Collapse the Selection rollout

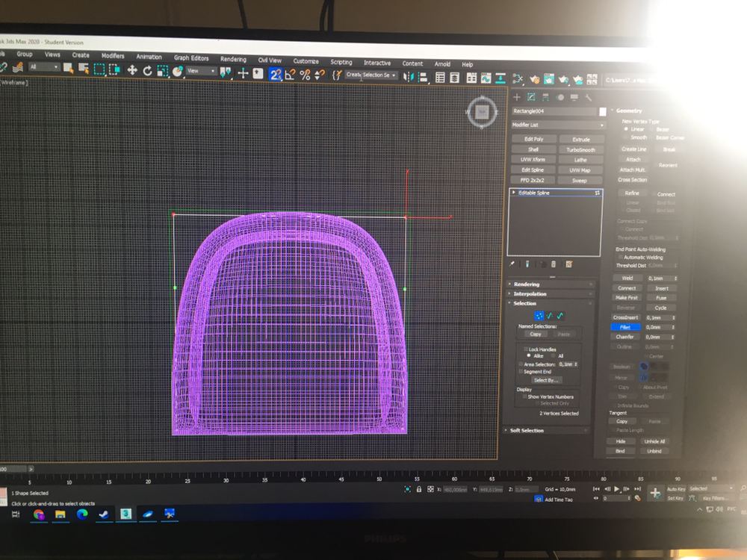click(x=551, y=303)
